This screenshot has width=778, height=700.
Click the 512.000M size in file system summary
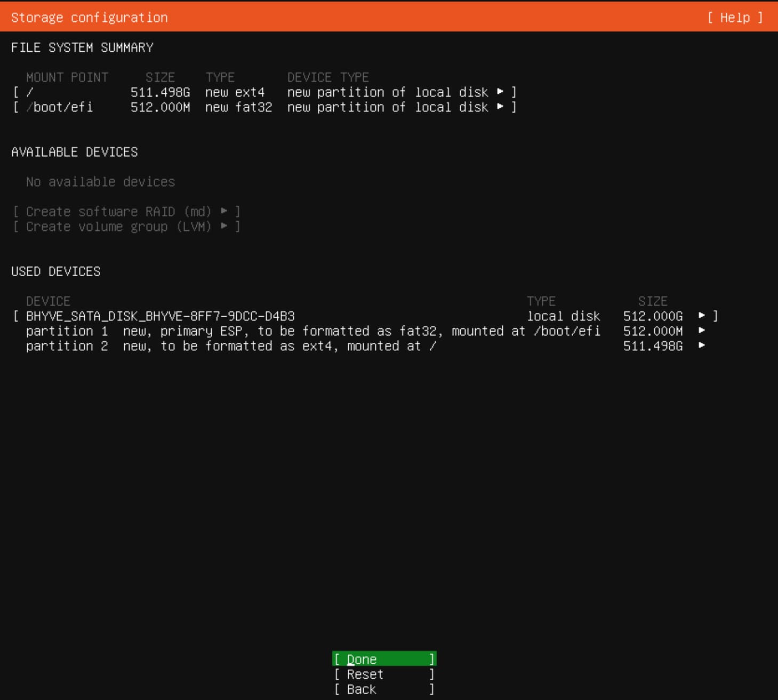(x=160, y=107)
